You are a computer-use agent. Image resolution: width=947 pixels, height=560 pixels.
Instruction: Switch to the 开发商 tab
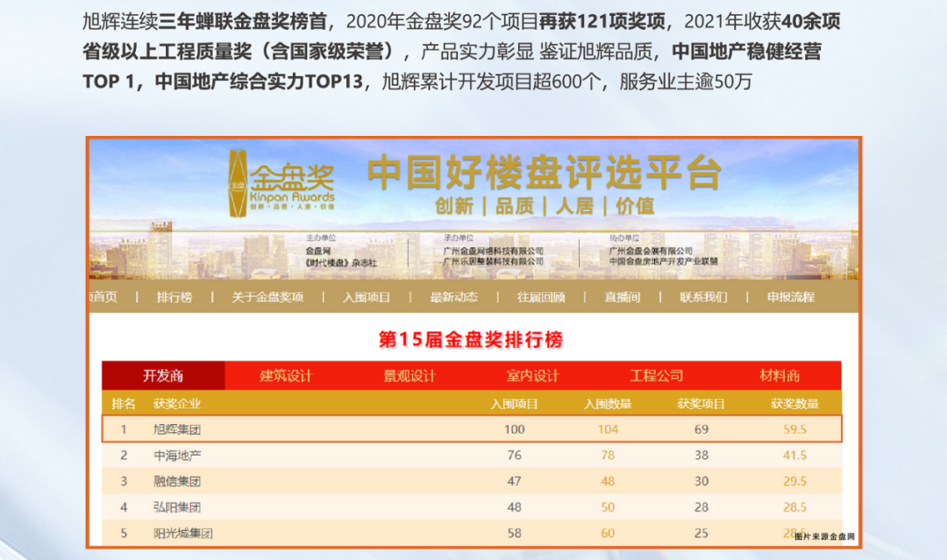(163, 376)
